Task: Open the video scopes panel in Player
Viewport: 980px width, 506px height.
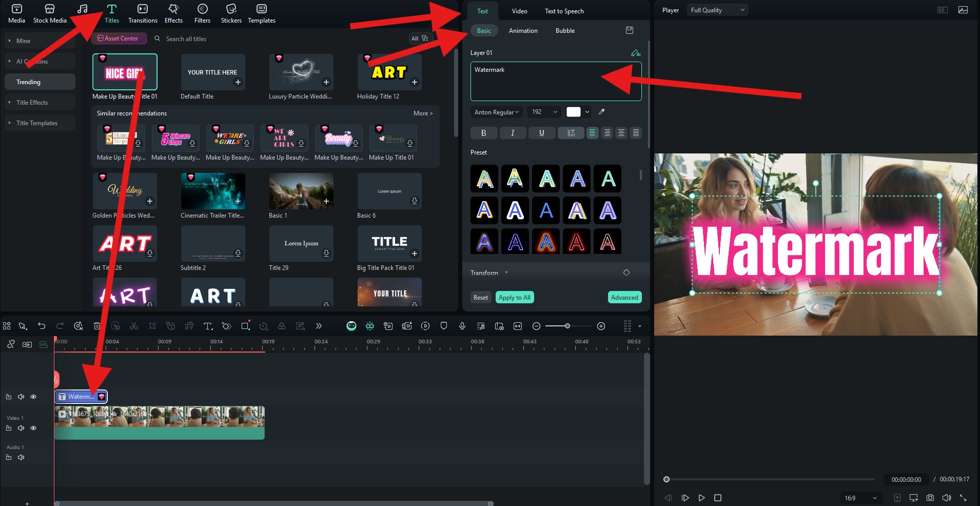Action: pyautogui.click(x=963, y=10)
